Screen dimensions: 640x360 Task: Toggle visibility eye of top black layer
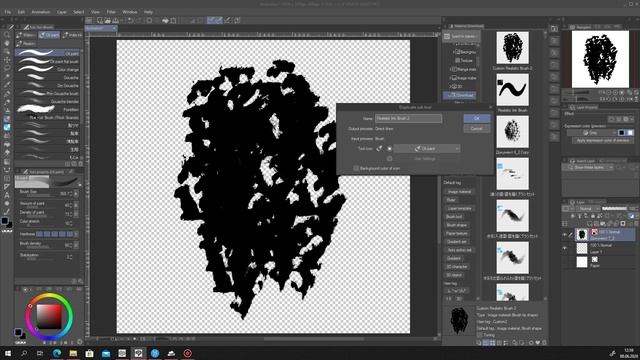(x=565, y=235)
